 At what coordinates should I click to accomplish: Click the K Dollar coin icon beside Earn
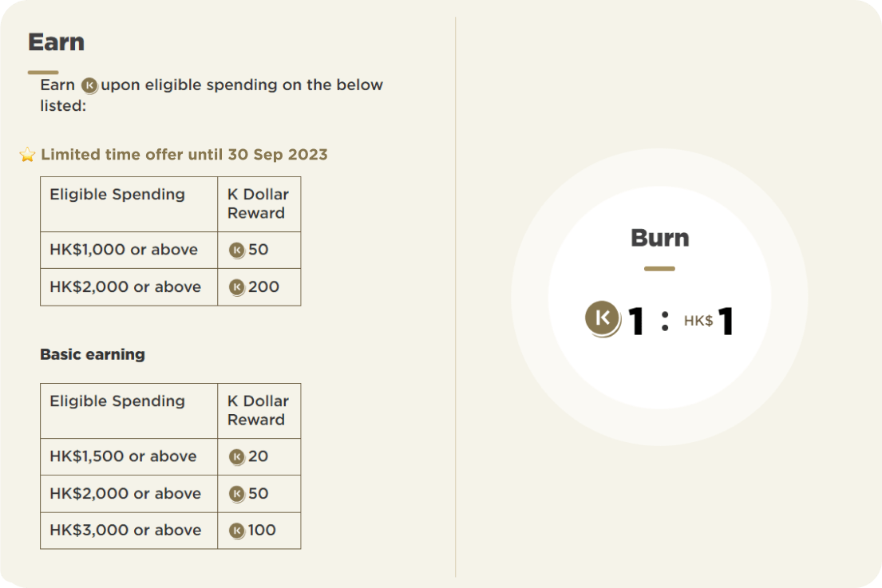(x=89, y=85)
